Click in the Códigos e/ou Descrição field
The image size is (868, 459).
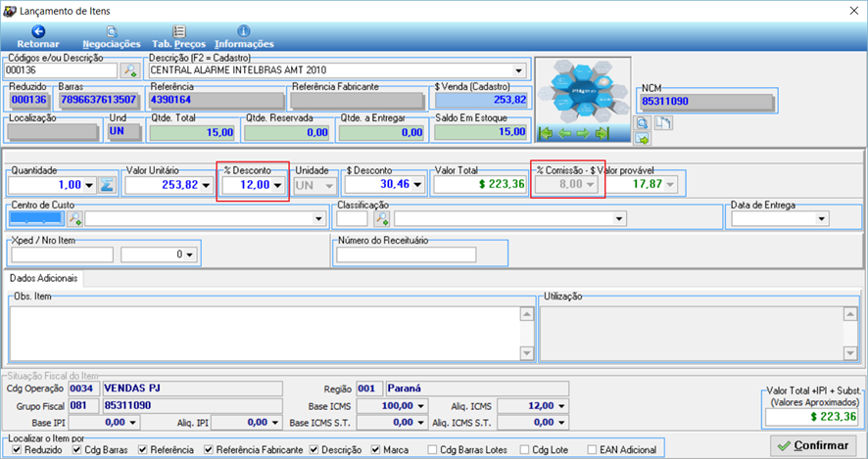click(x=61, y=70)
